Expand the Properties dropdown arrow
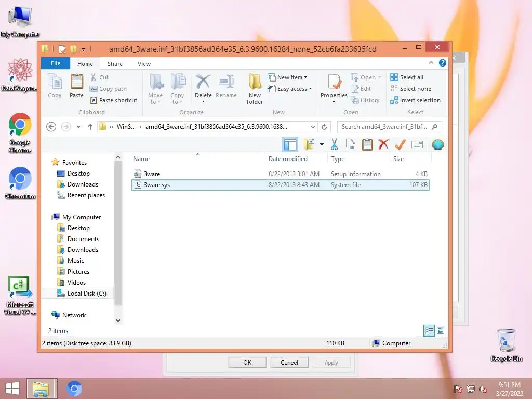This screenshot has width=532, height=399. coord(334,102)
